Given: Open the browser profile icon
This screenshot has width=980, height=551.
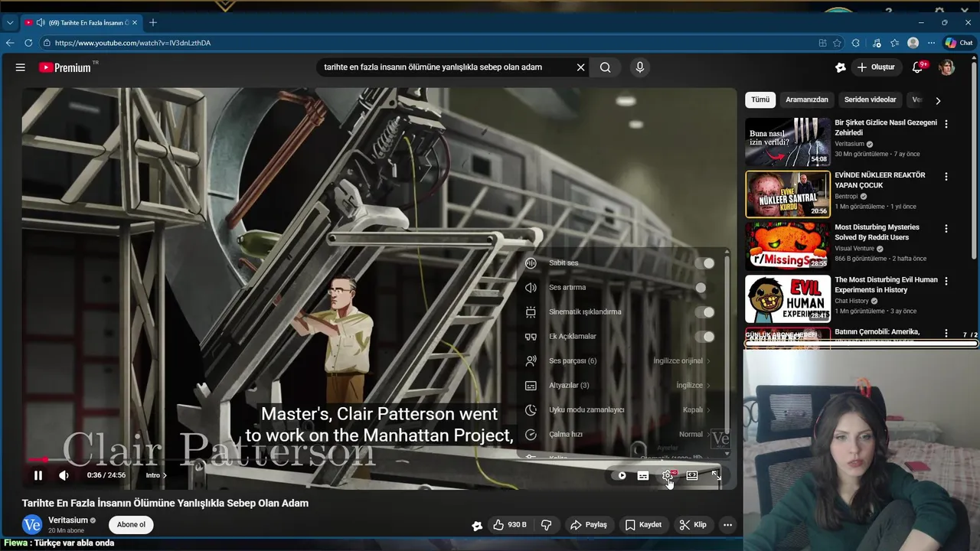Looking at the screenshot, I should pos(913,43).
